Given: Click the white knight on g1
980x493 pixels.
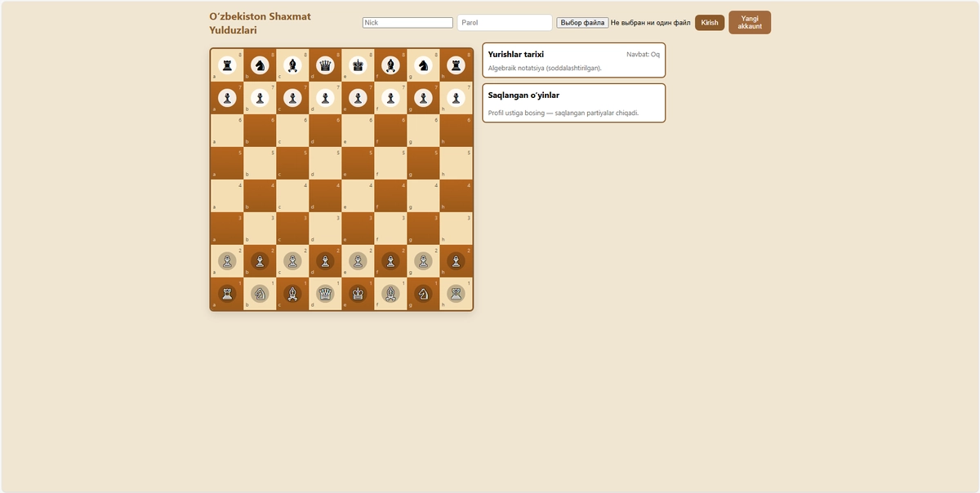Looking at the screenshot, I should tap(423, 293).
